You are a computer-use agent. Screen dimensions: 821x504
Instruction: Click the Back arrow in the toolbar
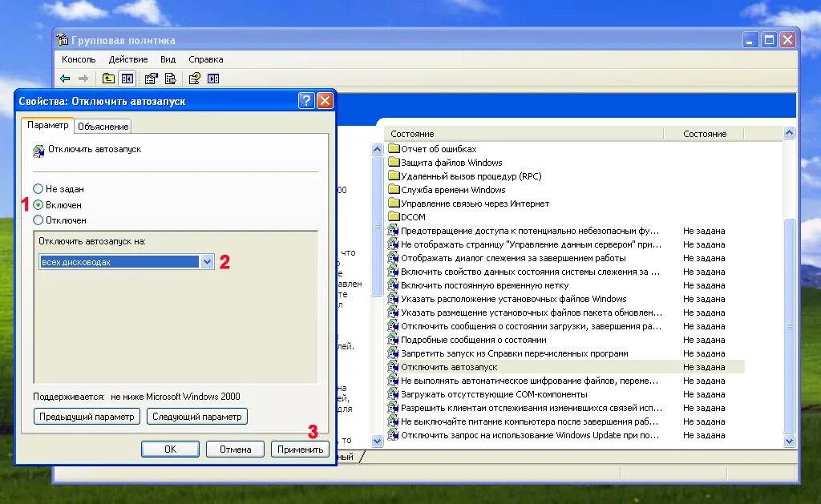pyautogui.click(x=65, y=79)
